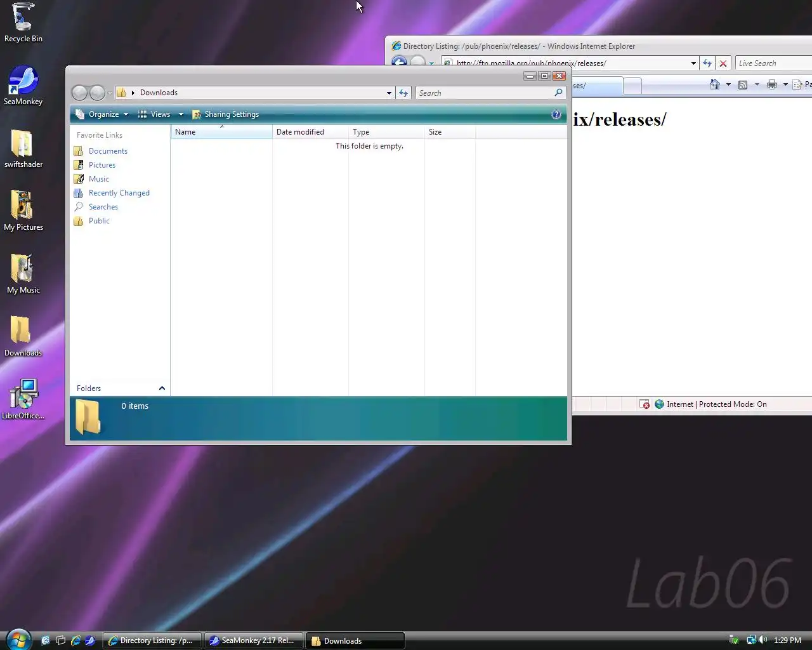812x650 pixels.
Task: Go forward in the Downloads explorer window
Action: tap(97, 93)
